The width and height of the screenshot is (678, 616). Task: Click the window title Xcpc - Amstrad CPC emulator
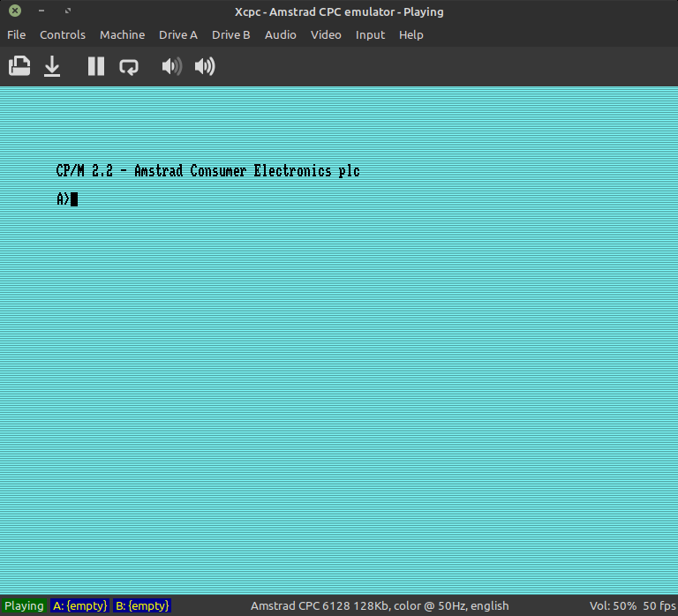click(339, 11)
